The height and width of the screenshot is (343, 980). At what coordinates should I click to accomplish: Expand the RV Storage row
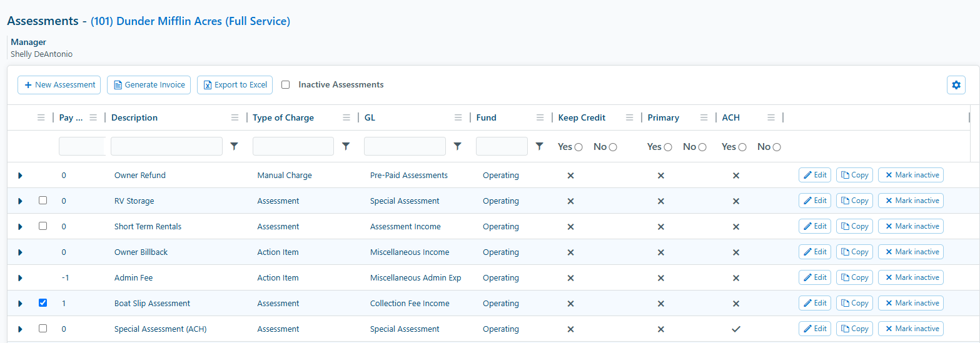tap(20, 201)
